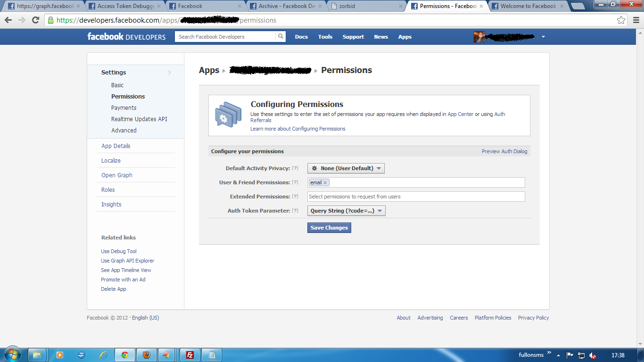
Task: Open App Details in sidebar
Action: (x=116, y=146)
